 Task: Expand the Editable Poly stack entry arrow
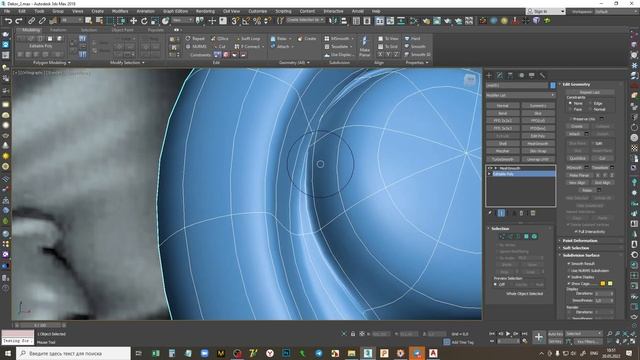(x=490, y=174)
